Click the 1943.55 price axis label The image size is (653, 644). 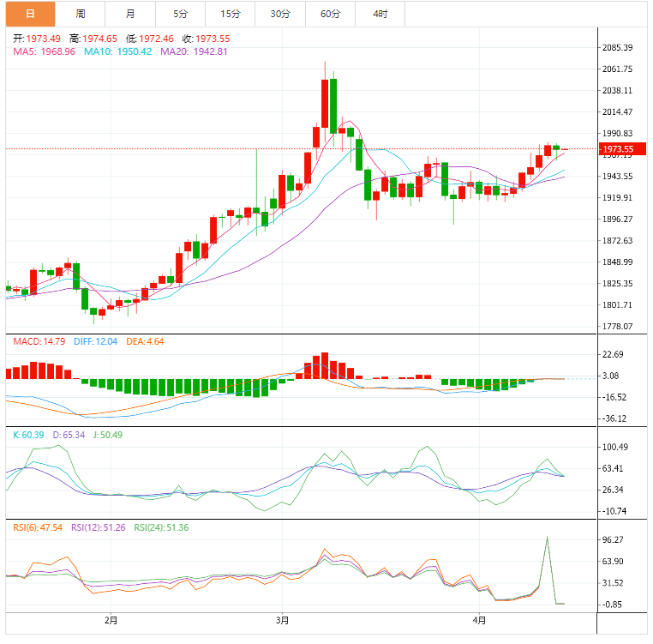click(x=618, y=177)
